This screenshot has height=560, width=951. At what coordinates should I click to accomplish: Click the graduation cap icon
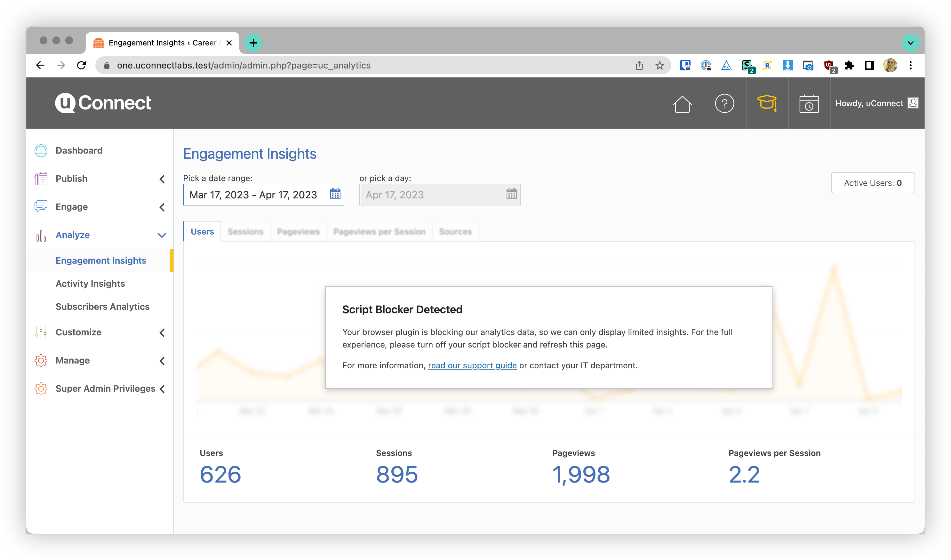coord(767,103)
